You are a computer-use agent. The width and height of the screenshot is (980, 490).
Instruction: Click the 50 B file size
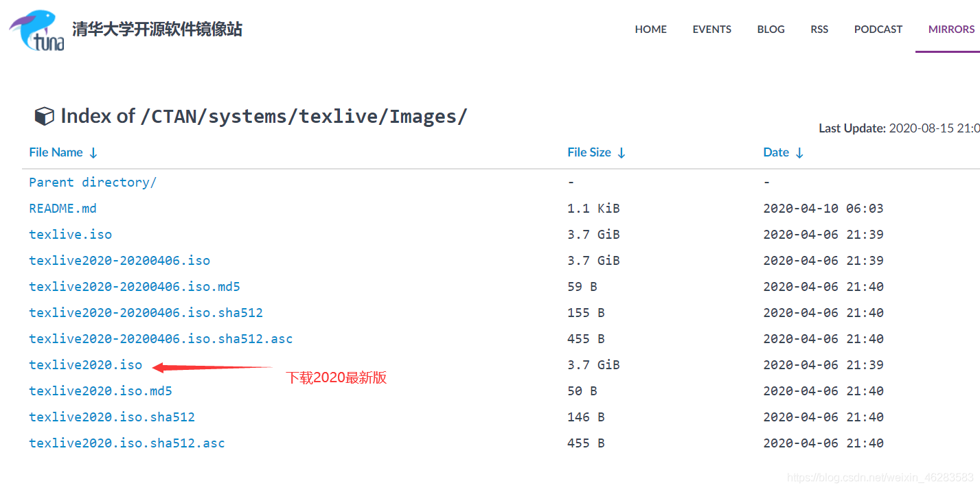click(582, 390)
